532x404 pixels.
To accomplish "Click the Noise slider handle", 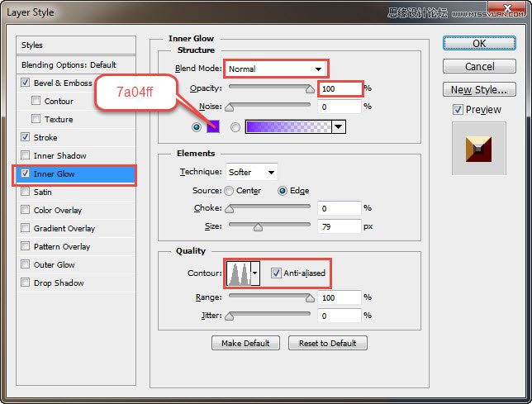I will pyautogui.click(x=230, y=107).
